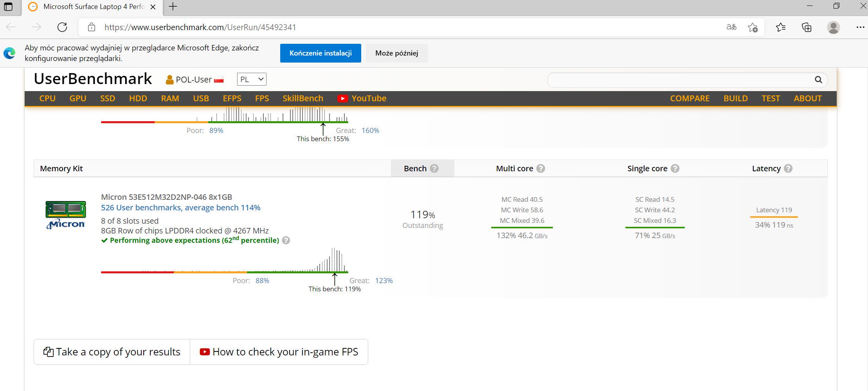
Task: Open help icon beside Multi core header
Action: (x=540, y=169)
